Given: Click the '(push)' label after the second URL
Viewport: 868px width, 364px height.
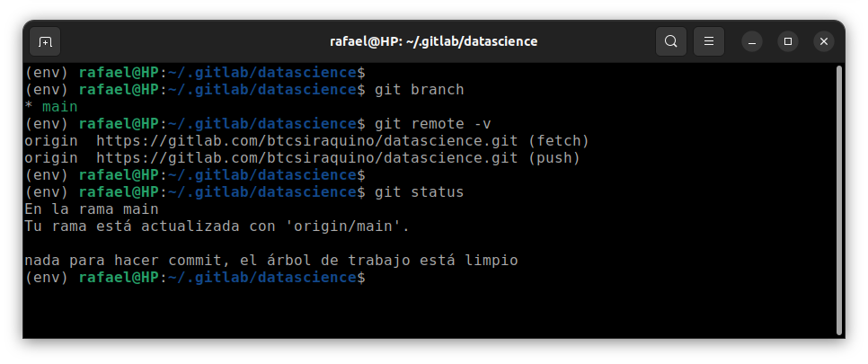Looking at the screenshot, I should 554,158.
